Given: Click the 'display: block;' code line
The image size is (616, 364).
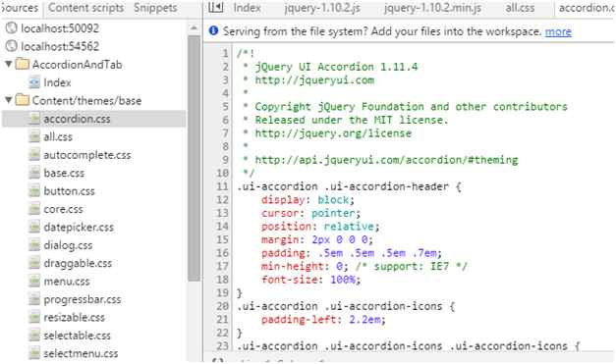Looking at the screenshot, I should [308, 199].
